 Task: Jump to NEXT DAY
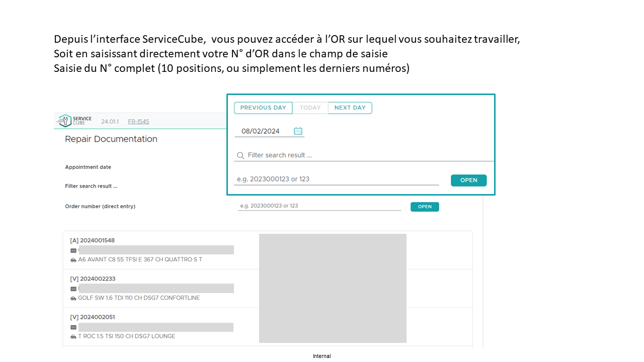click(x=350, y=108)
